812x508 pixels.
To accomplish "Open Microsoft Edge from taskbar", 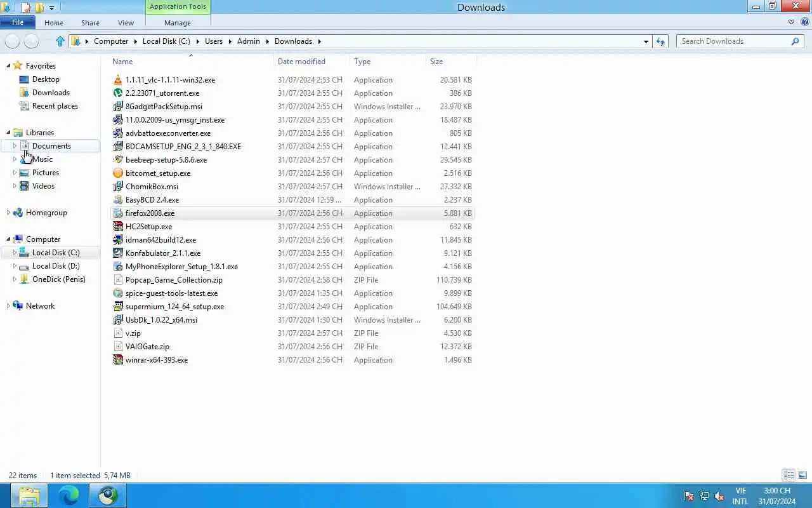I will (x=69, y=495).
